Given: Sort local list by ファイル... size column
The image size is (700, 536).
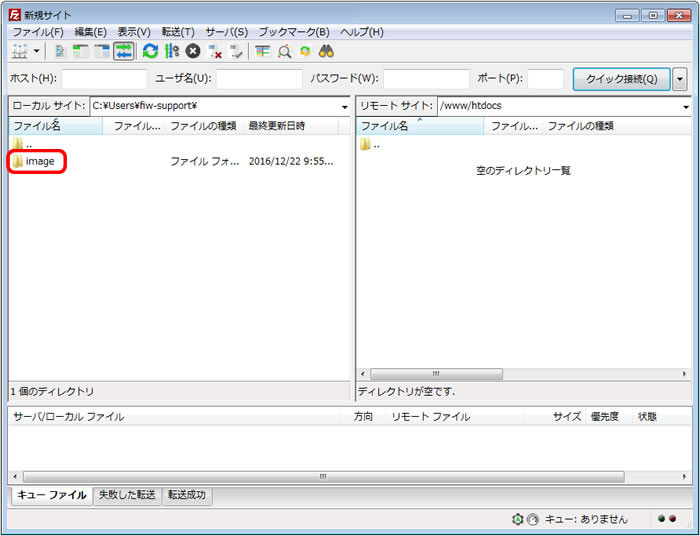Looking at the screenshot, I should pos(134,126).
